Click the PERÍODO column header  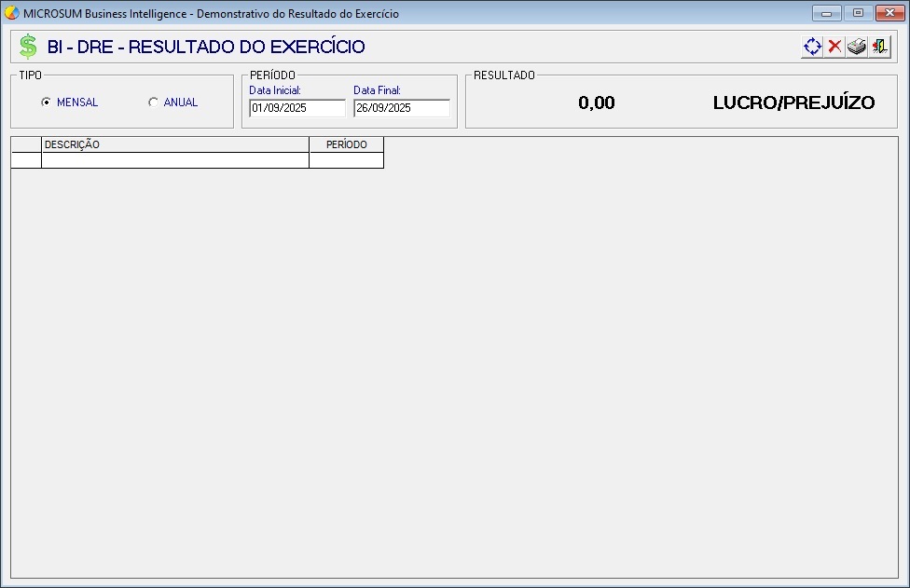coord(346,144)
